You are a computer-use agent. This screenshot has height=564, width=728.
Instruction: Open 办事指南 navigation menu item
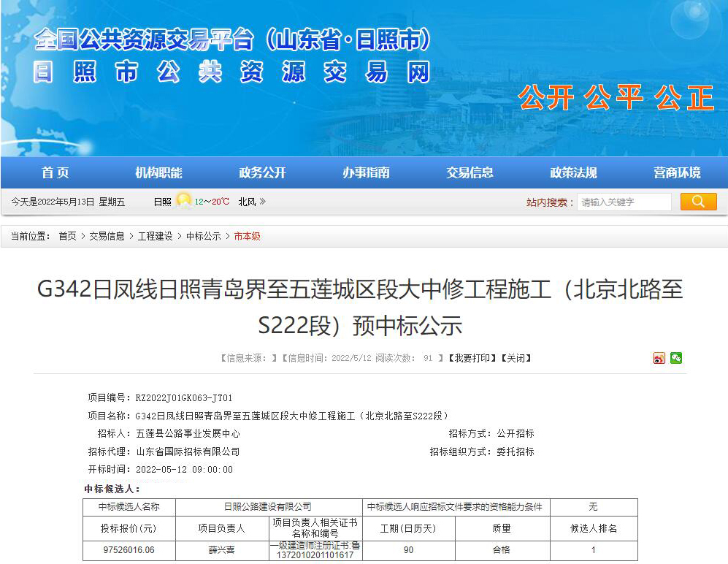click(366, 173)
